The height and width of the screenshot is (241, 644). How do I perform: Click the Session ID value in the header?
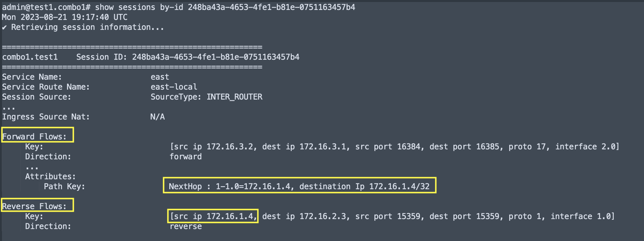click(x=215, y=57)
